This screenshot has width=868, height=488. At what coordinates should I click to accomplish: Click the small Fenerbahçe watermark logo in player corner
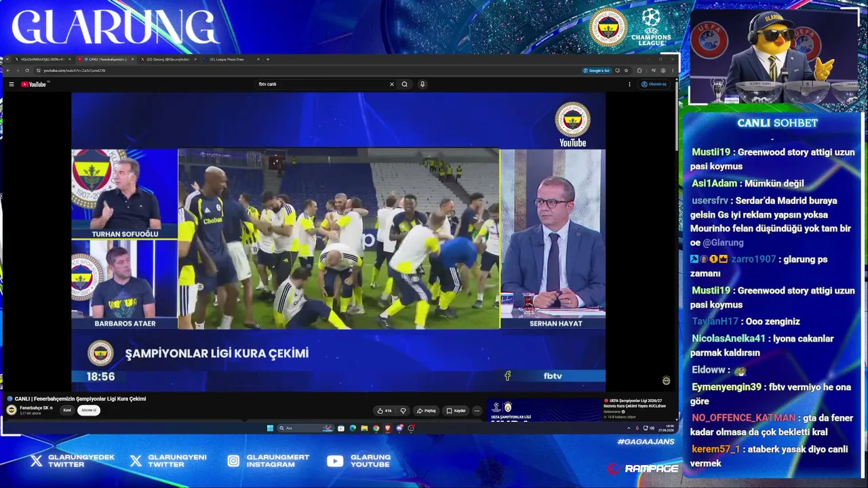pyautogui.click(x=666, y=381)
